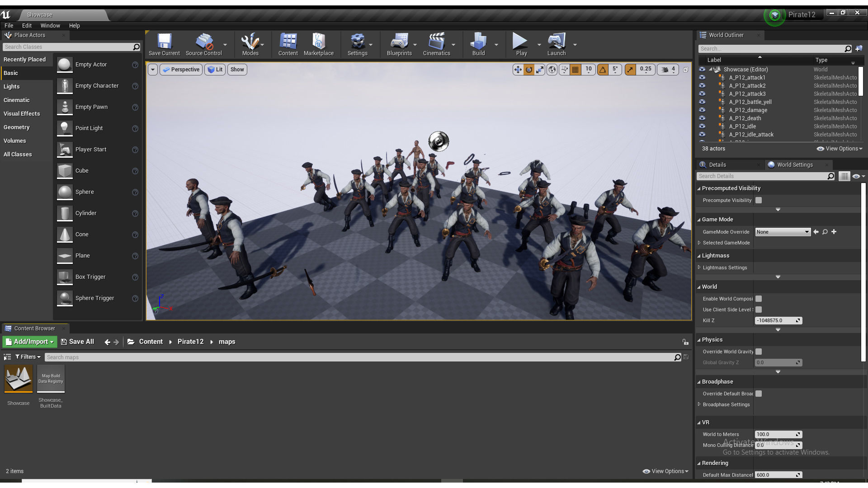
Task: Open the GameMode Override dropdown
Action: tap(783, 232)
